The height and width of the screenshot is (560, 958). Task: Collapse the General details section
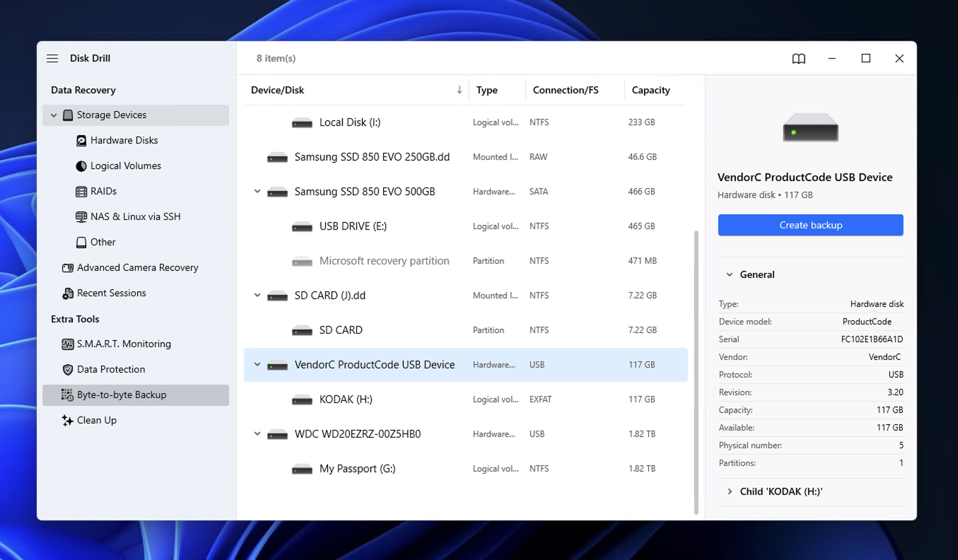[730, 274]
